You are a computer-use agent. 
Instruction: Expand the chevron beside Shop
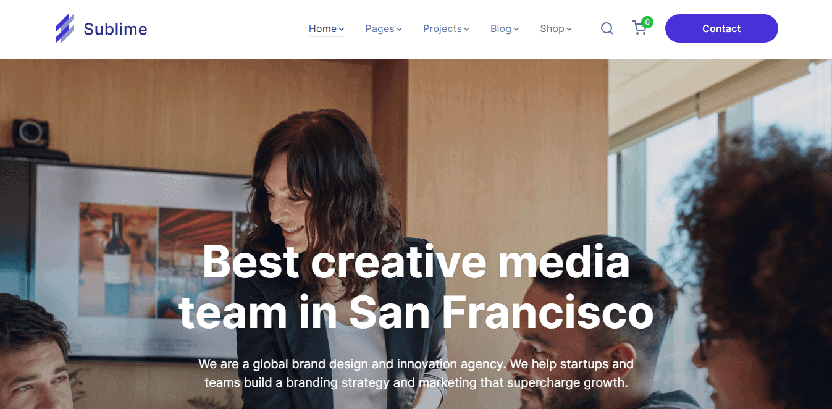coord(569,29)
